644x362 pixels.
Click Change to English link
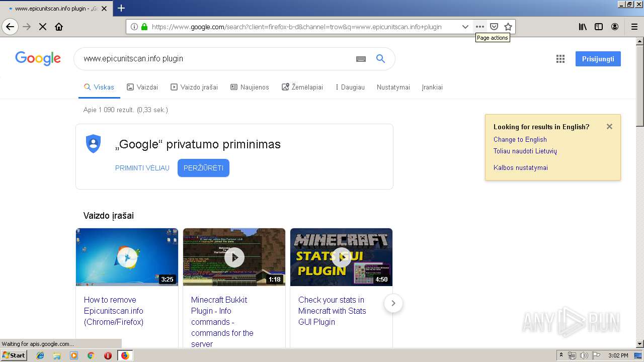[520, 139]
